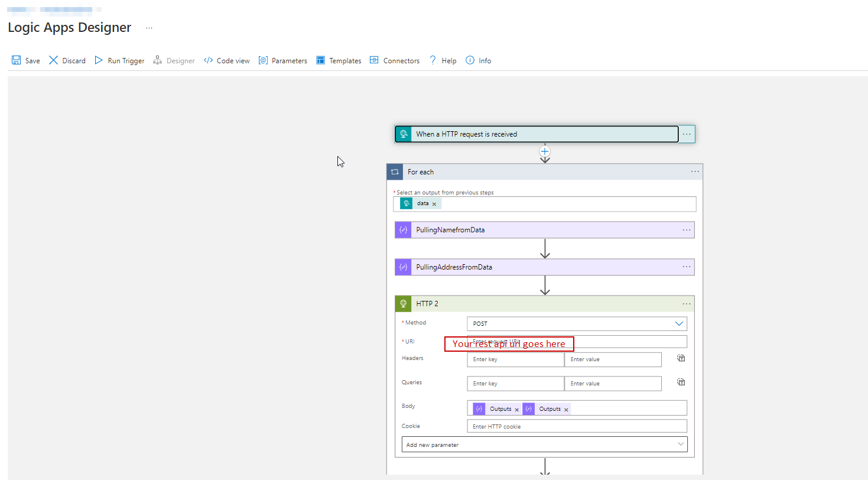The height and width of the screenshot is (480, 868).
Task: Open the ellipsis menu on HTTP trigger
Action: click(687, 134)
